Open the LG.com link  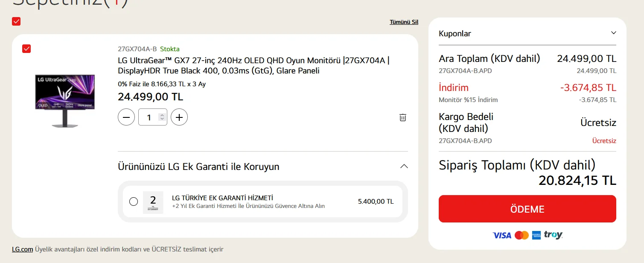click(x=23, y=249)
